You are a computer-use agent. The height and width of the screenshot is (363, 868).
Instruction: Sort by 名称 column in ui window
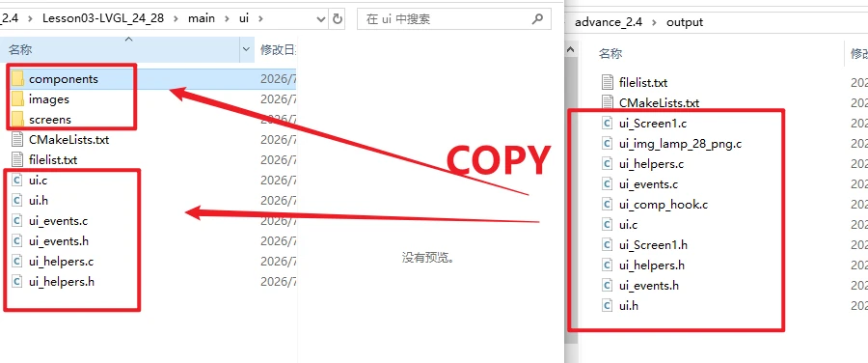pyautogui.click(x=121, y=50)
